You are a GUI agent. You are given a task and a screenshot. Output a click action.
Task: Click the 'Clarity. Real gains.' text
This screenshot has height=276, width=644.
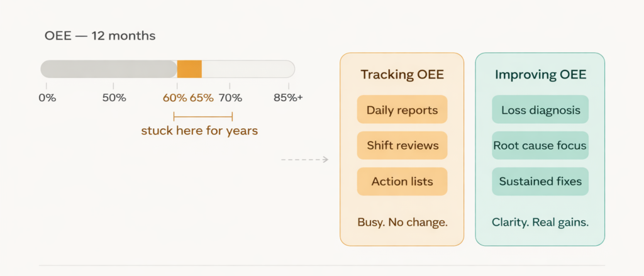coord(540,222)
